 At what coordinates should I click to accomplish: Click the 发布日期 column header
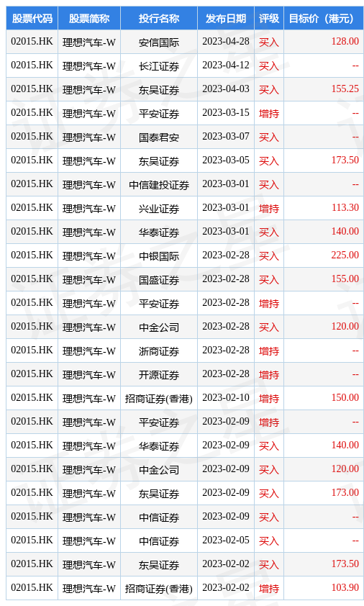(226, 18)
